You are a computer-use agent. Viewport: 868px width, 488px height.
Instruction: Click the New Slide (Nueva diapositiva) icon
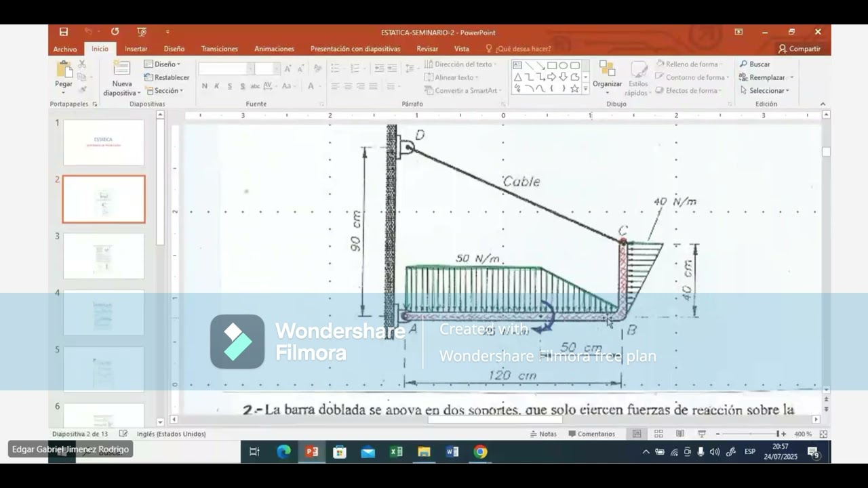pos(122,68)
